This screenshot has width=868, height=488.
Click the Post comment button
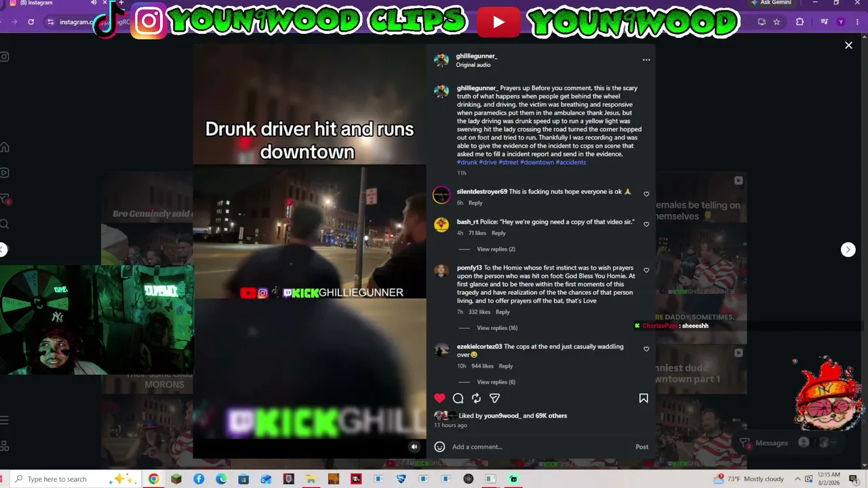[x=642, y=447]
